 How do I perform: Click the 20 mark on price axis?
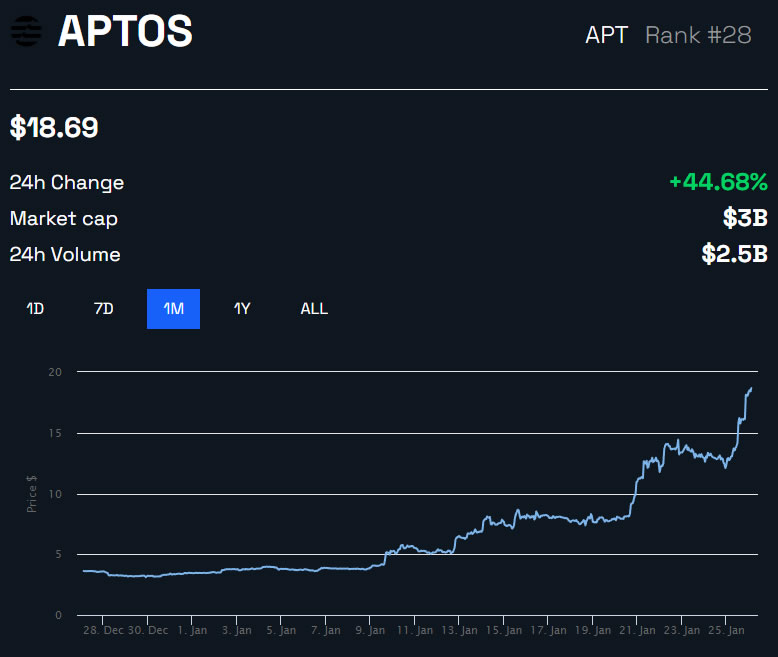tap(56, 372)
